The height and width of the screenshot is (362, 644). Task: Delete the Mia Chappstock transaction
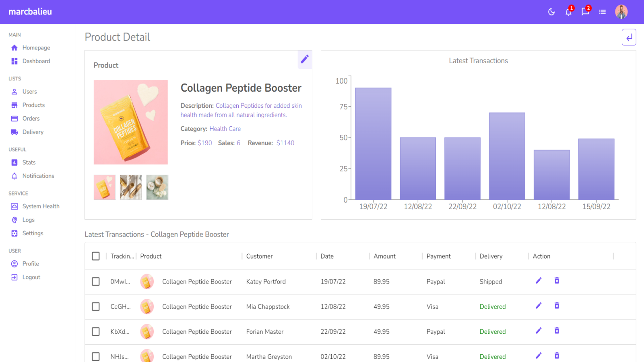click(557, 306)
